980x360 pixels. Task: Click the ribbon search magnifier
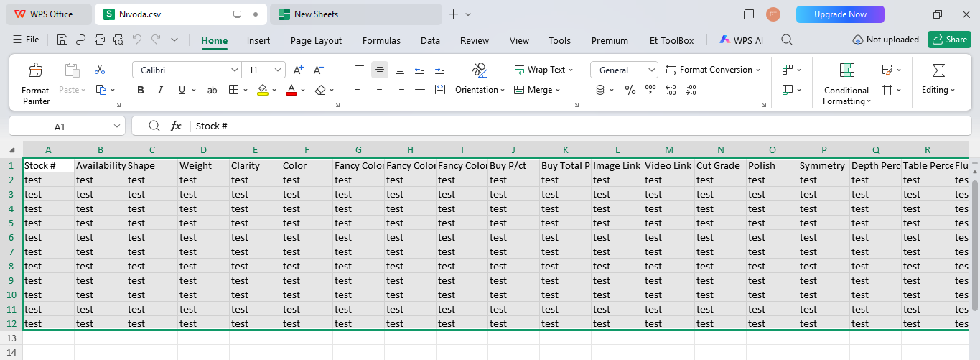[x=787, y=40]
